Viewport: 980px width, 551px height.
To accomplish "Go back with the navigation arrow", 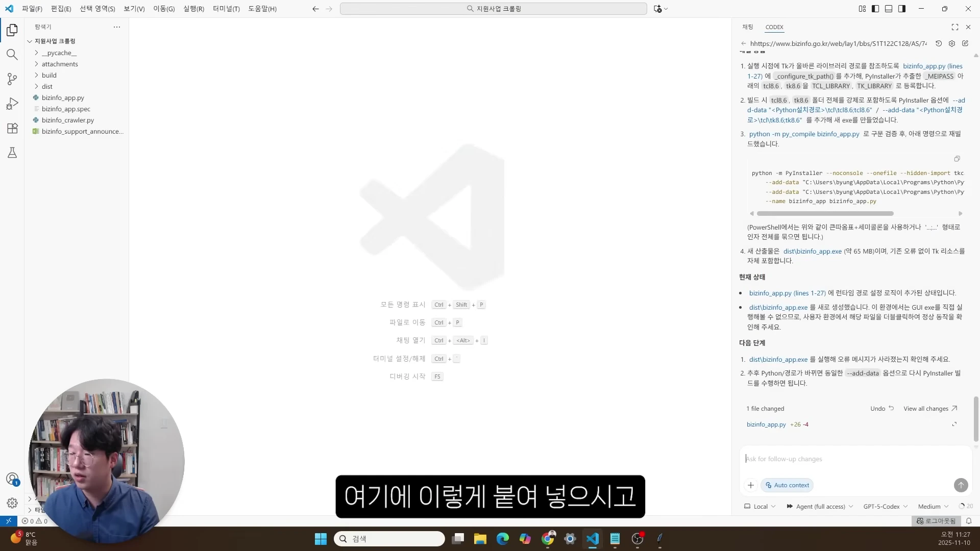I will (315, 9).
